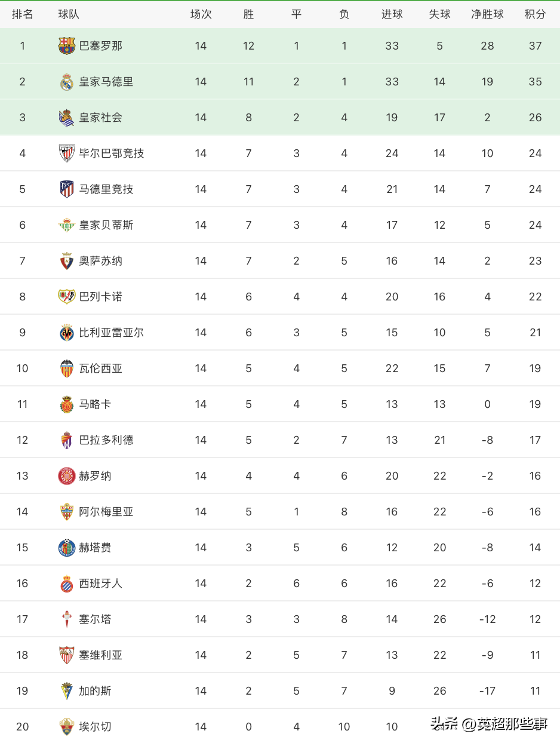Screen dimensions: 560x743
Task: Select the 排名 column header
Action: pyautogui.click(x=23, y=14)
